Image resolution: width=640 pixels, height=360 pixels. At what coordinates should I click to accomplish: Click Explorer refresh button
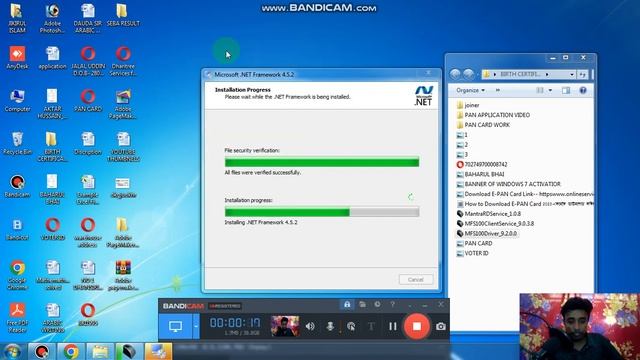point(582,74)
